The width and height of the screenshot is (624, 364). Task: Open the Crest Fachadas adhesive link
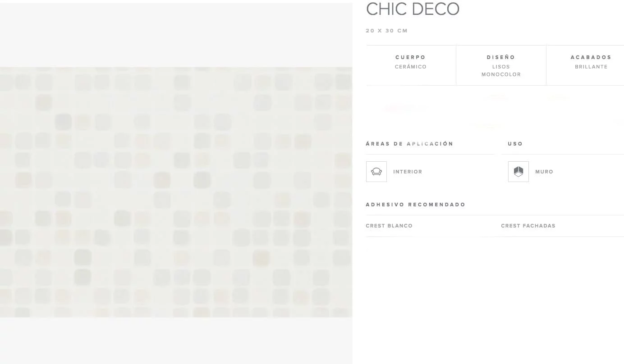tap(528, 226)
